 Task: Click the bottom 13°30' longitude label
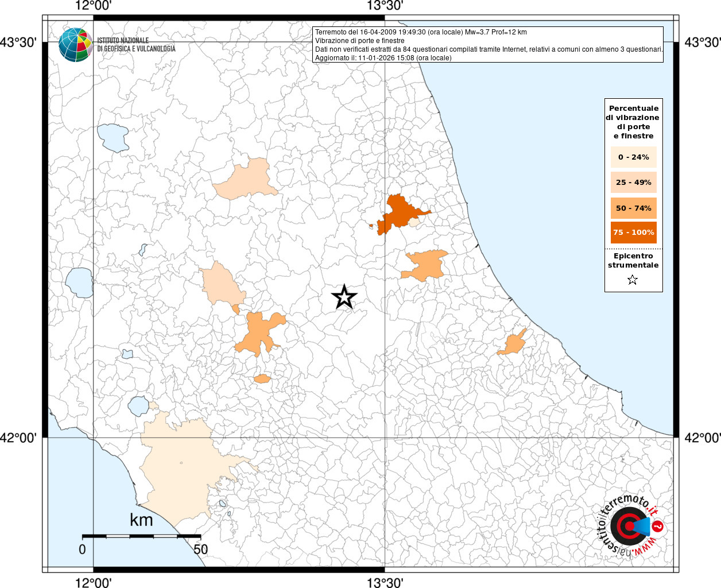pyautogui.click(x=385, y=582)
